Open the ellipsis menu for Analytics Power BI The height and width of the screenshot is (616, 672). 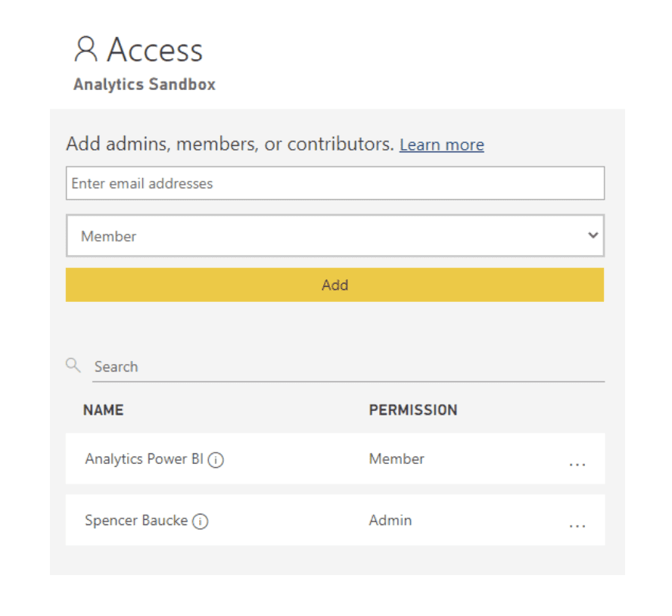click(577, 464)
